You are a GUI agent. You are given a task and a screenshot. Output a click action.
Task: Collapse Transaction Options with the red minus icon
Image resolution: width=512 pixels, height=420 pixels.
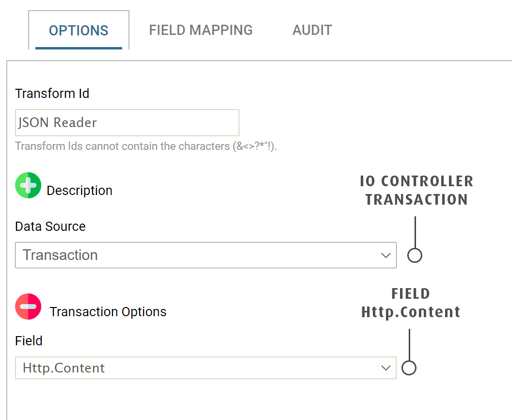(x=28, y=307)
